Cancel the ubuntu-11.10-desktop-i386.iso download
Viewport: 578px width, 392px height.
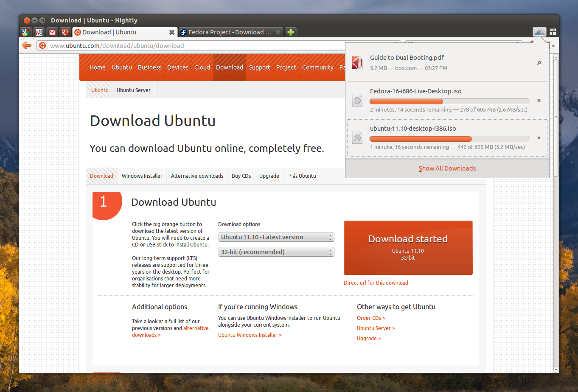[x=539, y=138]
